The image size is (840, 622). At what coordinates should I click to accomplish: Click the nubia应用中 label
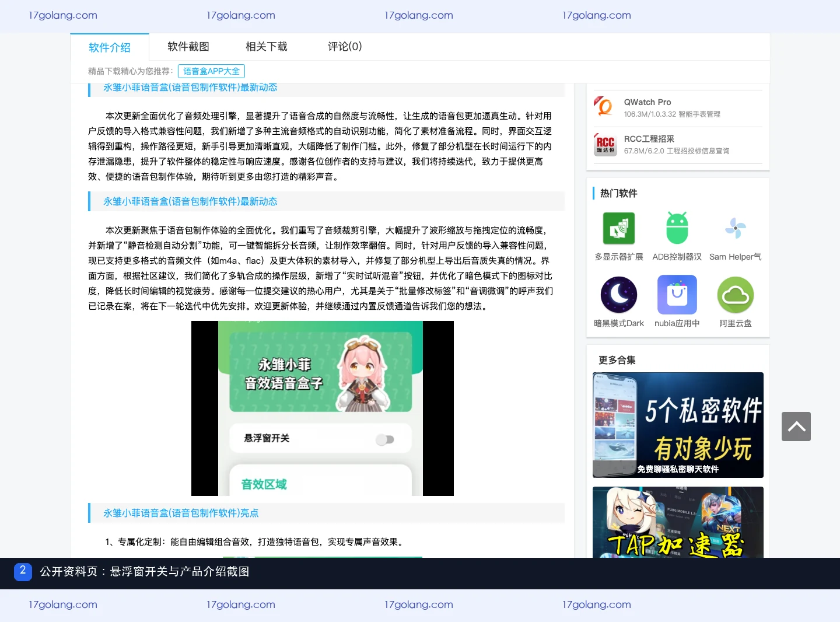coord(677,323)
